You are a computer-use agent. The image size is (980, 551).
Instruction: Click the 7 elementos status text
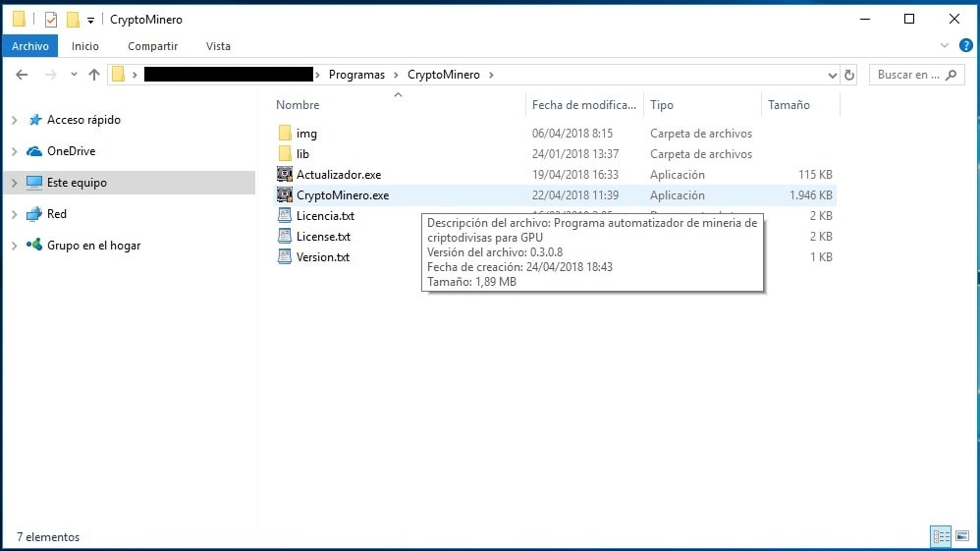(48, 537)
